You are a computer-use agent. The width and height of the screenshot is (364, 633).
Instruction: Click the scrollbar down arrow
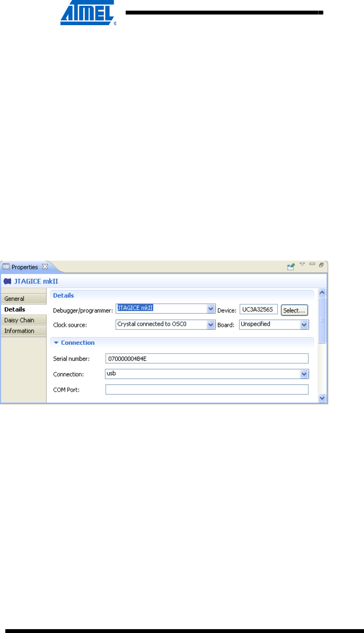[x=323, y=397]
